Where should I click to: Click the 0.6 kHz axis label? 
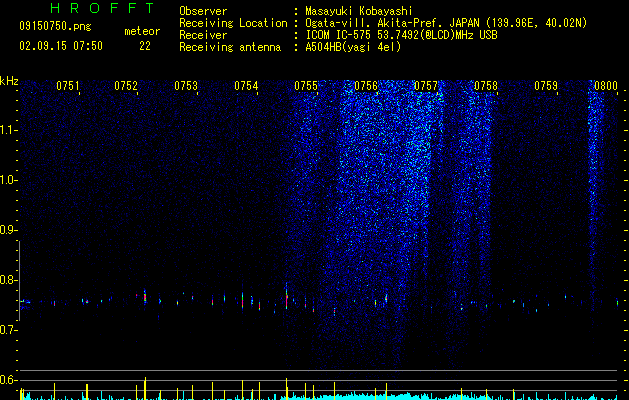click(8, 380)
